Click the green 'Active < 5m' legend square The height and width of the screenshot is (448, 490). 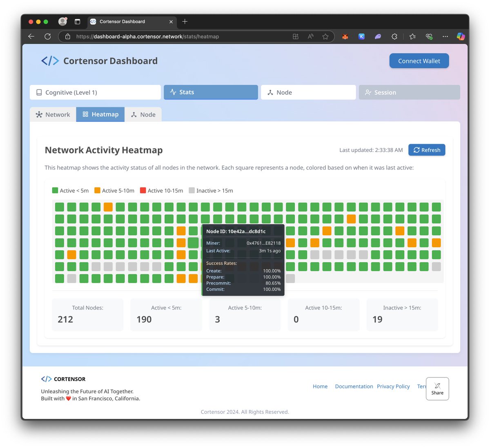[x=54, y=190]
